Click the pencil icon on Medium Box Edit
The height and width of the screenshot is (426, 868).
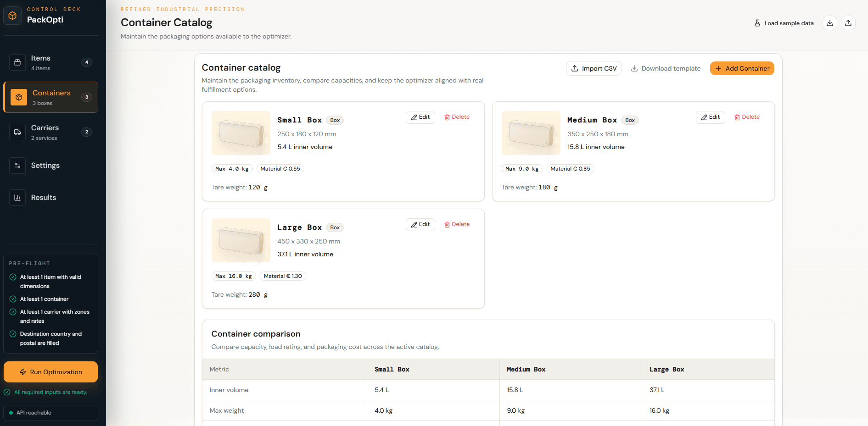pyautogui.click(x=704, y=117)
